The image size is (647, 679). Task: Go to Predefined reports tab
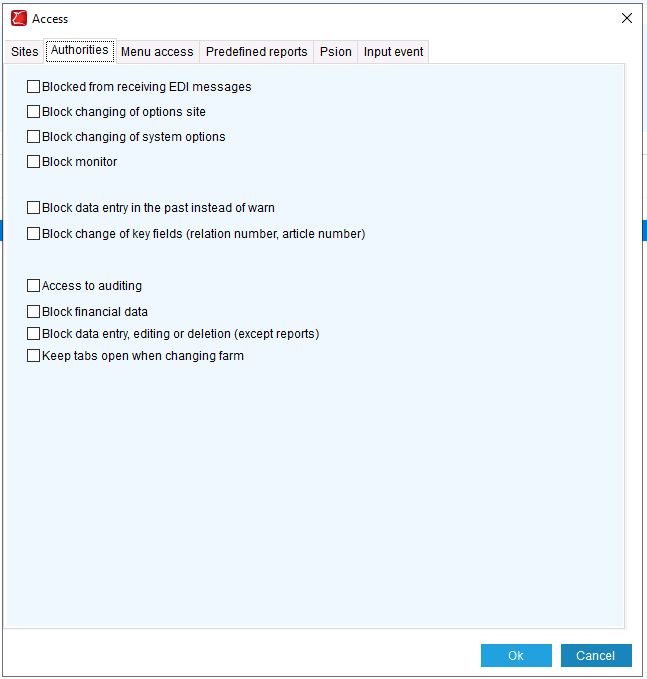click(x=256, y=52)
